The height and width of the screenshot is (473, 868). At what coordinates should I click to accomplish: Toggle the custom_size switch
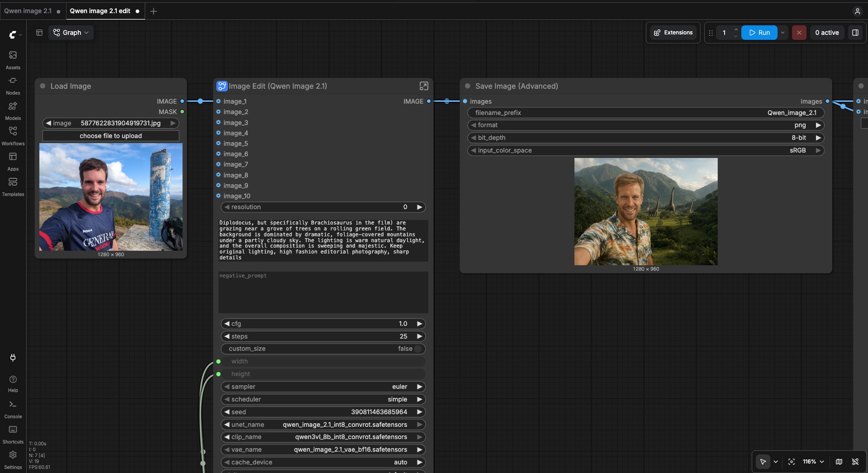418,349
